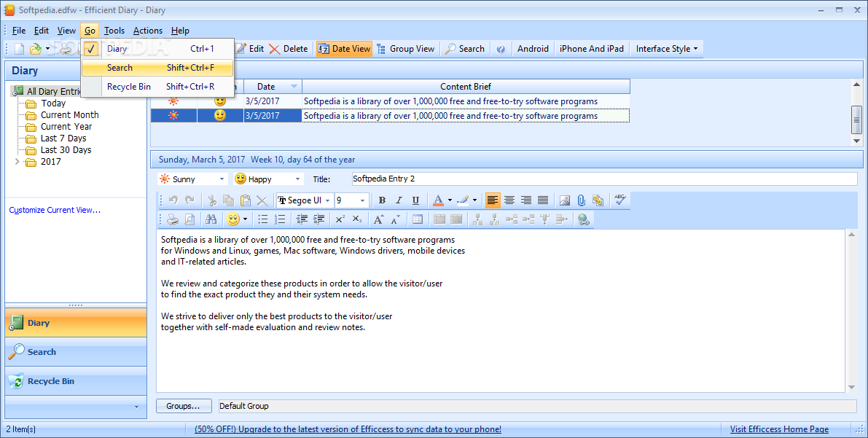
Task: Click the highlight color marker swatch
Action: click(464, 200)
